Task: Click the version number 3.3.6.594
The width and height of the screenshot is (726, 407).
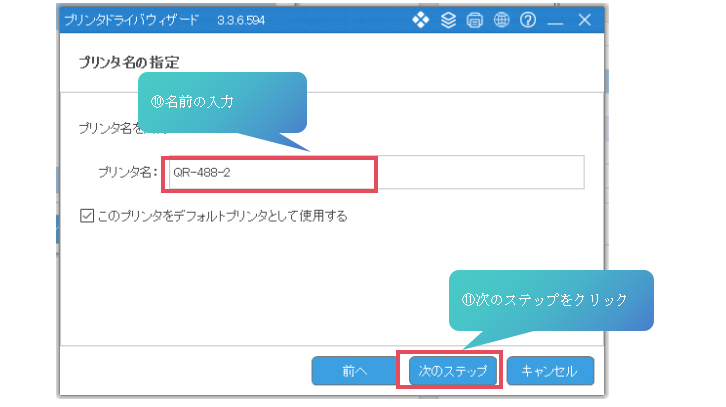Action: tap(241, 20)
